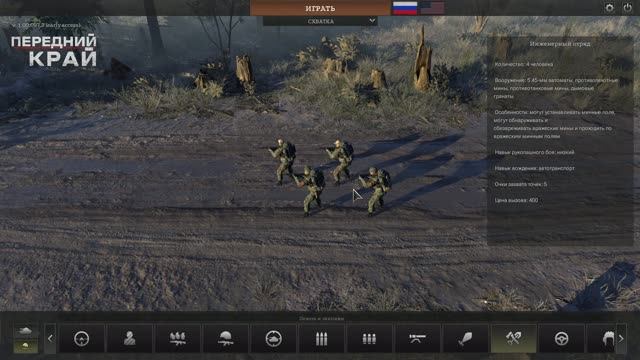Select the partially visible last unit icon

(x=602, y=338)
